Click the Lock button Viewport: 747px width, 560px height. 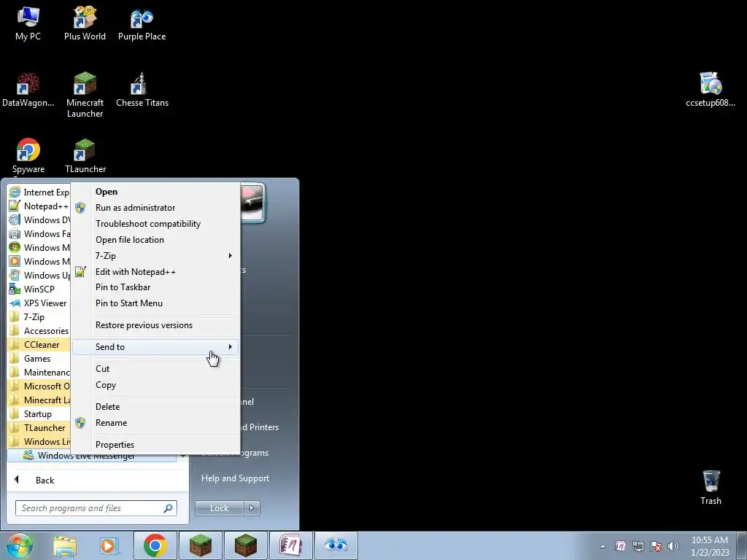click(x=219, y=508)
